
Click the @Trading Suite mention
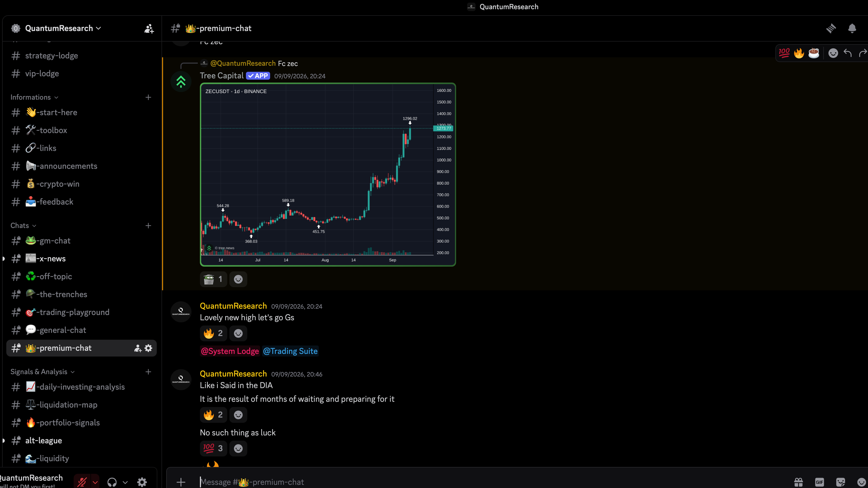[290, 351]
